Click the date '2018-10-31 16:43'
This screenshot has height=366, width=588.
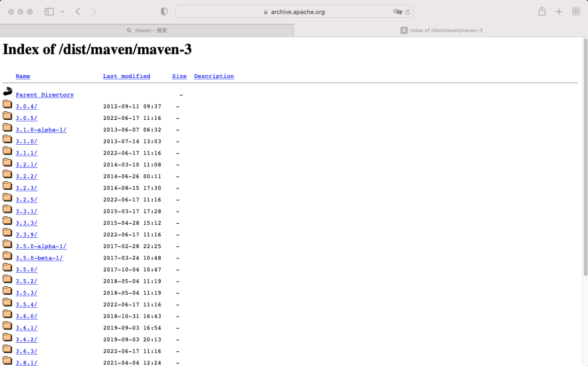click(x=132, y=316)
